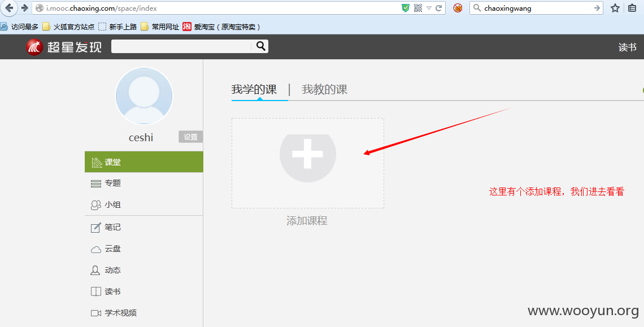Switch to the 我学的课 tab
Screen dimensions: 644x327
254,89
